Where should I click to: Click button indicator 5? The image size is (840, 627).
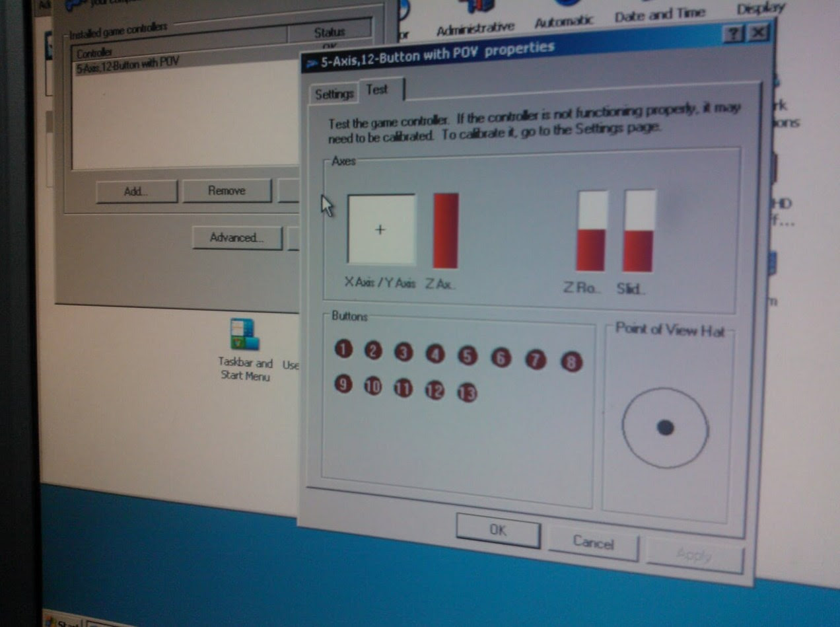pos(468,357)
